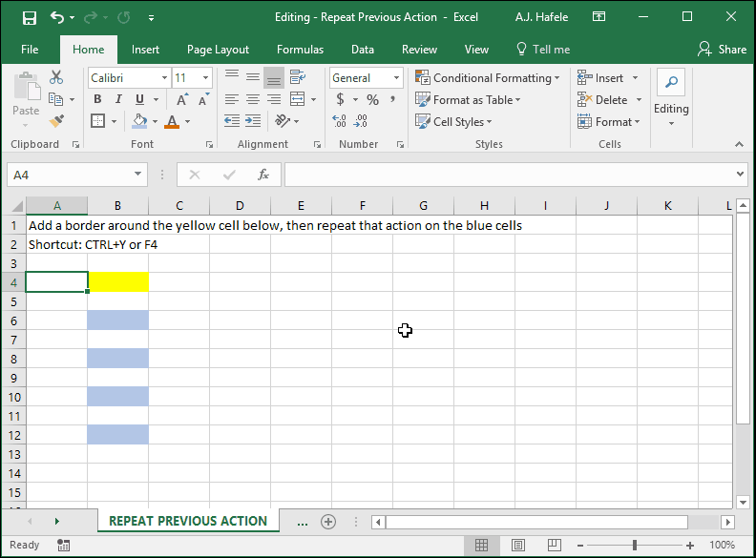Add new sheet with plus icon
Image resolution: width=756 pixels, height=558 pixels.
pos(328,522)
